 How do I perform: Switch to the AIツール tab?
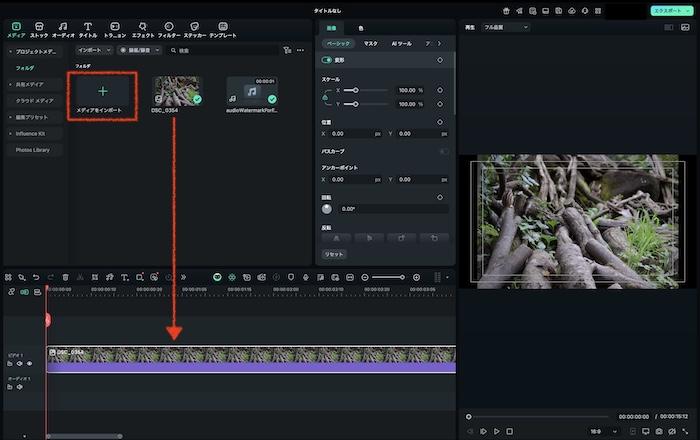pos(401,44)
